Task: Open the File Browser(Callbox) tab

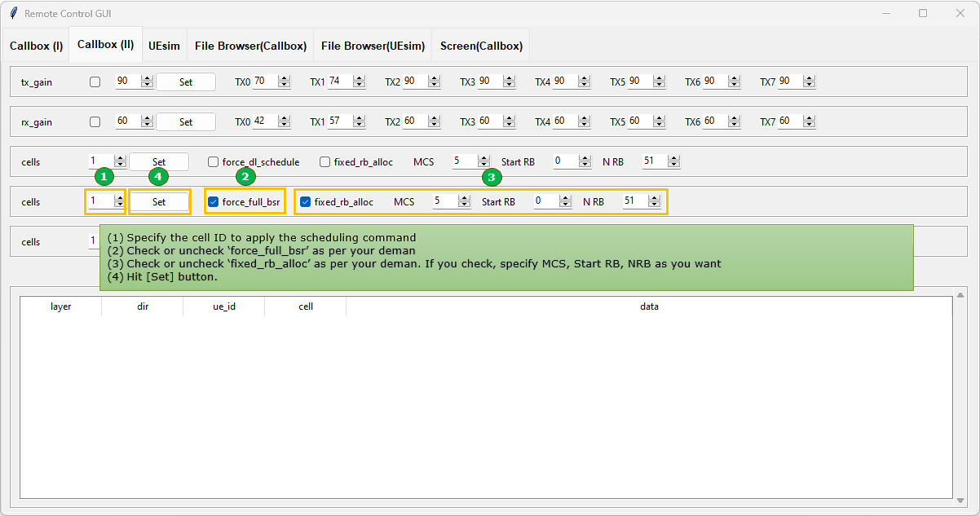Action: 250,46
